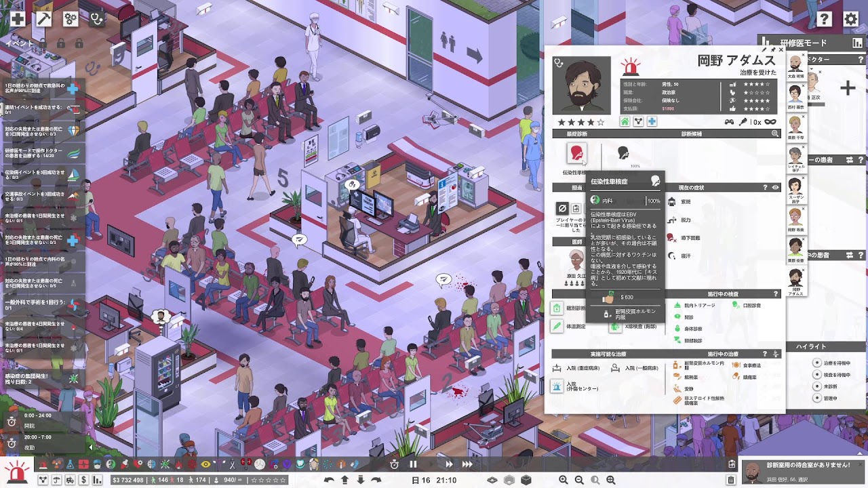Click the pencil edit icon on patient panel
Viewport: 868px width, 488px height.
[x=764, y=49]
